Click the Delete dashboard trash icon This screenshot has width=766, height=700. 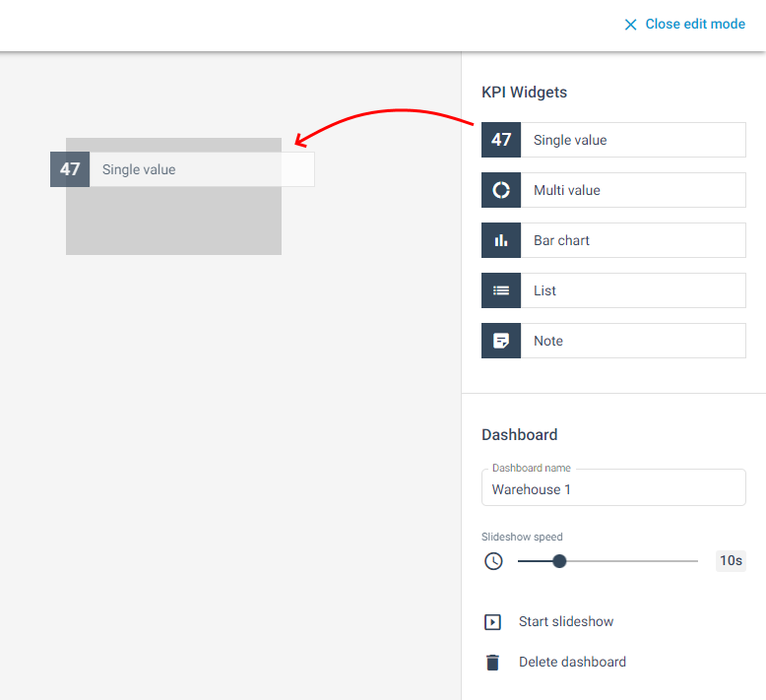pos(493,663)
